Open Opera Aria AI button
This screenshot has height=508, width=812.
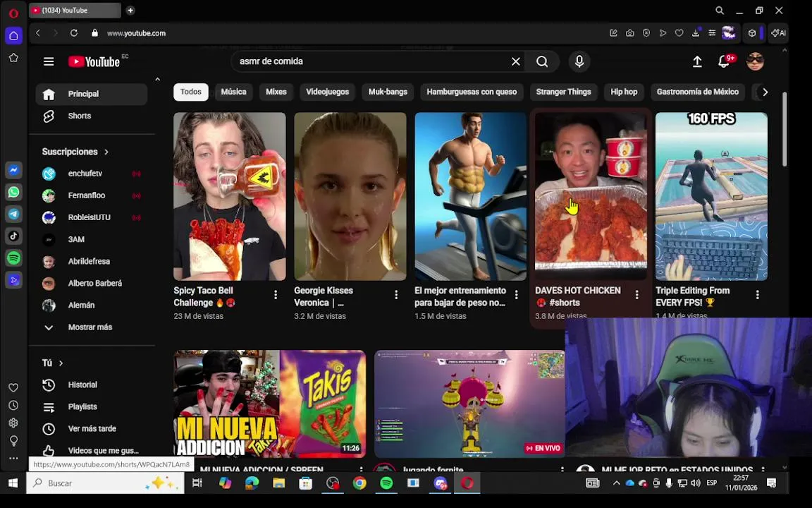point(778,33)
